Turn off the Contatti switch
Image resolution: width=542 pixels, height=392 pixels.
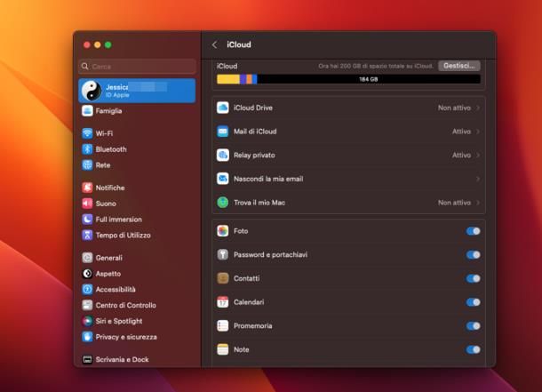coord(473,278)
